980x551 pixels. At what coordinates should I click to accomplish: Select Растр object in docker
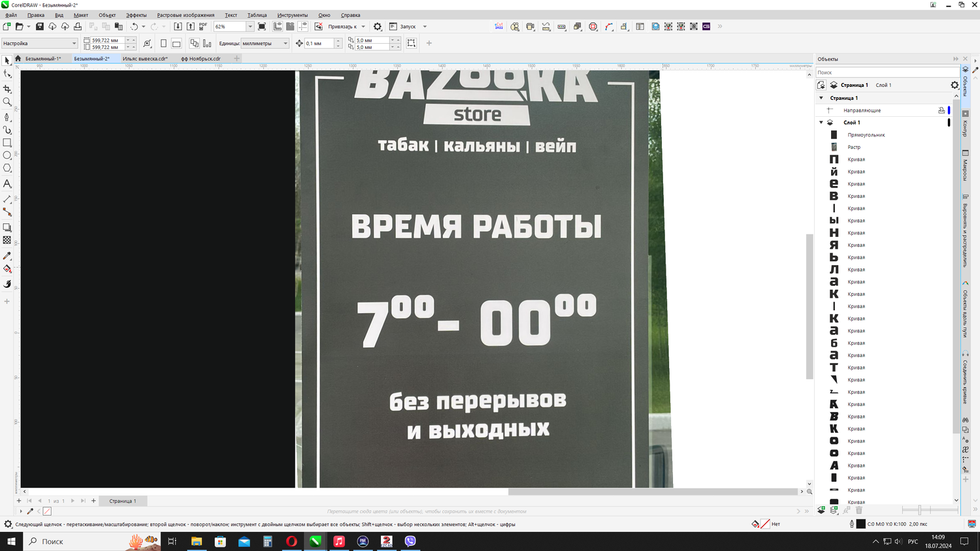(x=854, y=148)
